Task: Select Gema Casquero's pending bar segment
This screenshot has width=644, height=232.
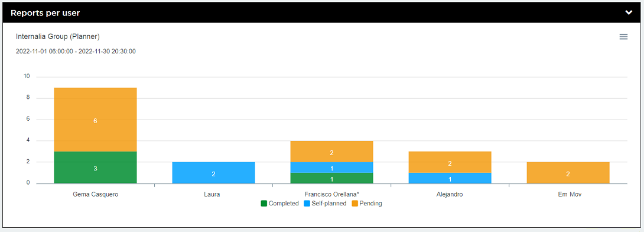Action: [95, 120]
